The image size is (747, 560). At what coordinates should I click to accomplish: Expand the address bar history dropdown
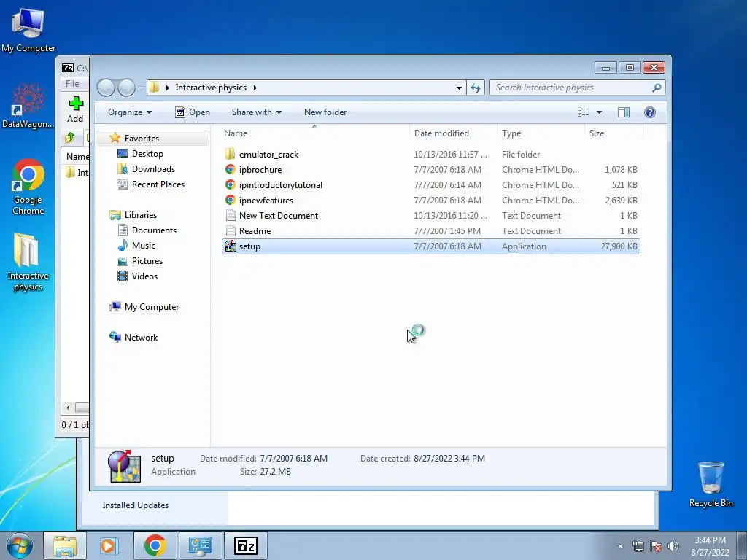click(x=459, y=87)
